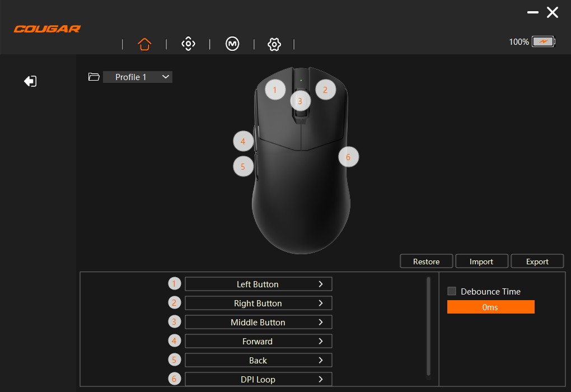Click the profile folder icon
The image size is (571, 392).
pos(94,77)
